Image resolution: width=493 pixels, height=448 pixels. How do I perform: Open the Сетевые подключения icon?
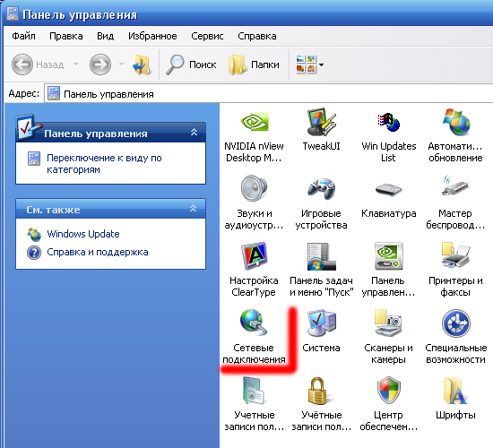254,323
